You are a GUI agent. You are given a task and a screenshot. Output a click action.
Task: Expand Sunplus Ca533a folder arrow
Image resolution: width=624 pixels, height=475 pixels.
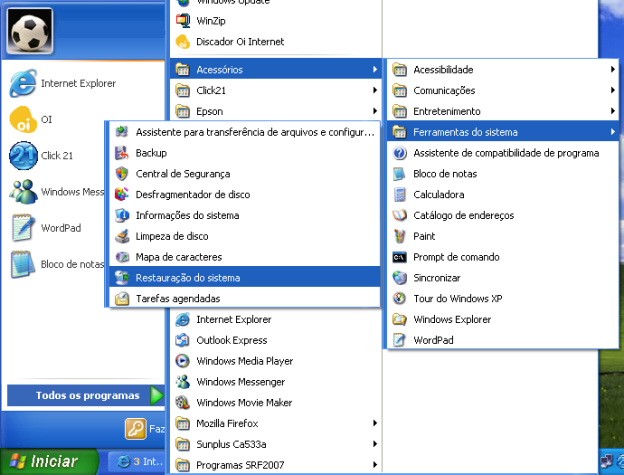pyautogui.click(x=374, y=444)
